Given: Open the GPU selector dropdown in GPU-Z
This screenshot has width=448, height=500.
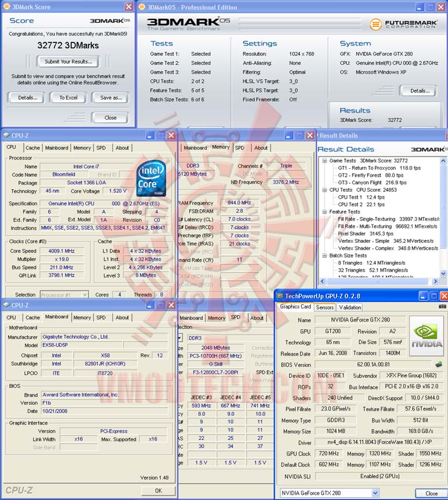Looking at the screenshot, I should (x=375, y=493).
